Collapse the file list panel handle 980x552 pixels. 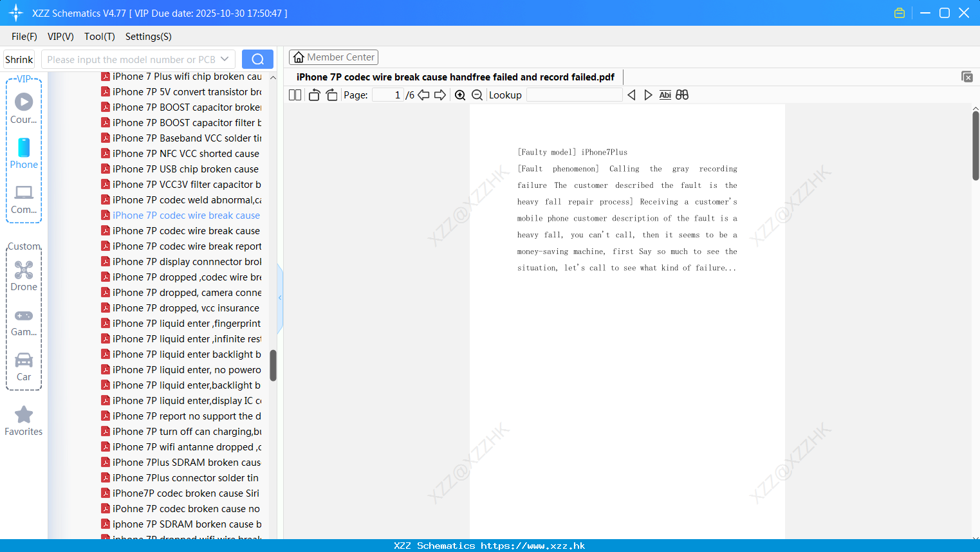click(x=280, y=298)
